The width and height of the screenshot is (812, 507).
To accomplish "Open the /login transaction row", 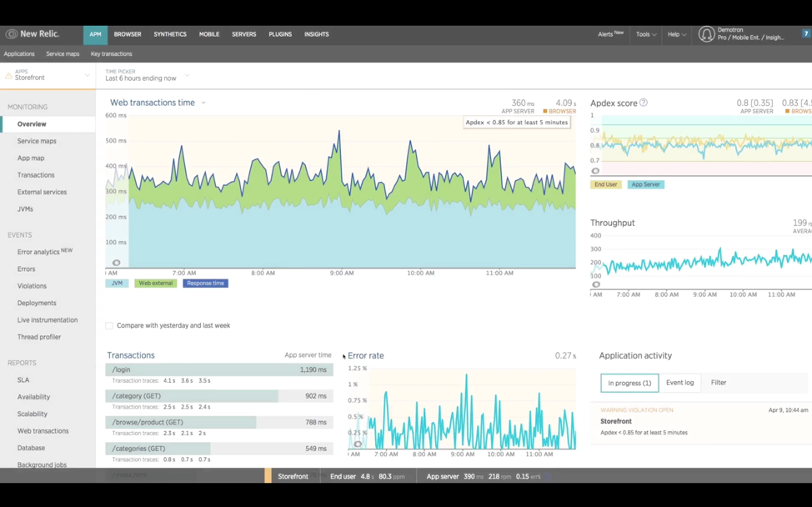I will pyautogui.click(x=219, y=369).
